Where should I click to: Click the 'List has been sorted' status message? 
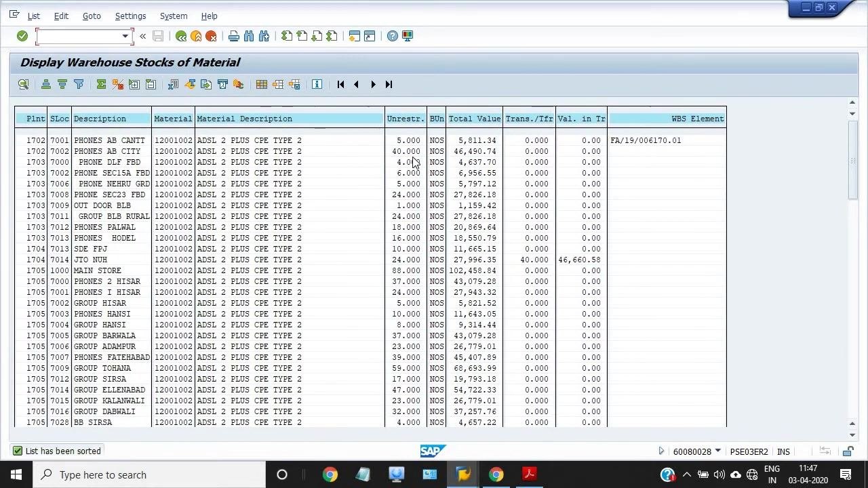(63, 451)
